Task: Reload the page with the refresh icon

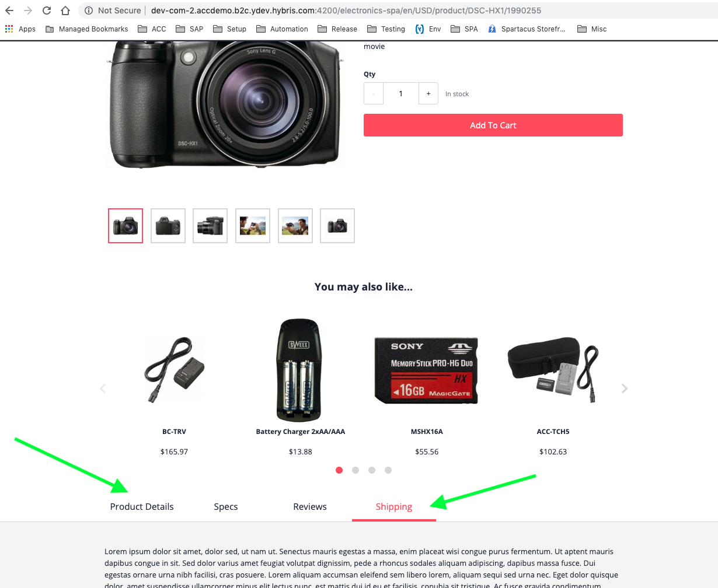Action: (x=47, y=10)
